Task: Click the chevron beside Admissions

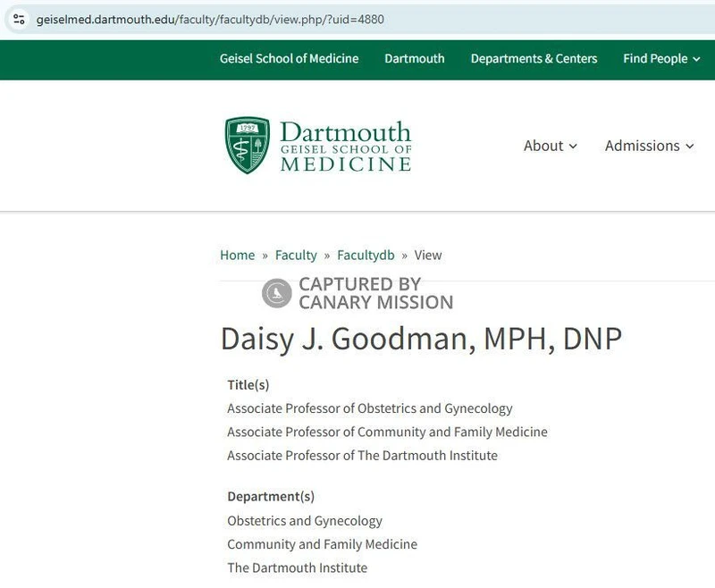Action: [x=691, y=146]
